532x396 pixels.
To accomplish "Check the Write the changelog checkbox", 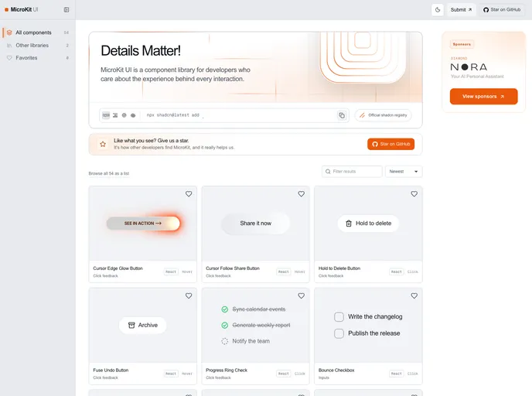I will (339, 317).
